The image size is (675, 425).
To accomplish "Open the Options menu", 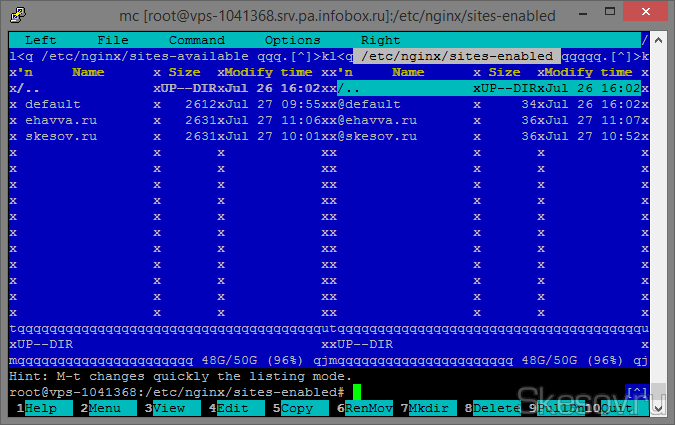I will pos(292,40).
